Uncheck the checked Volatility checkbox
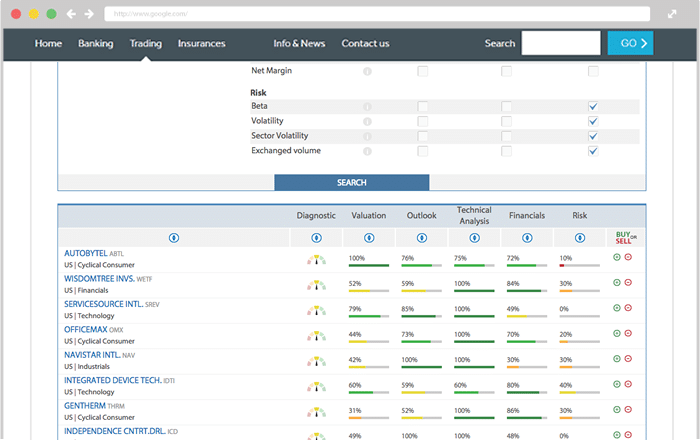The image size is (700, 440). click(x=593, y=121)
